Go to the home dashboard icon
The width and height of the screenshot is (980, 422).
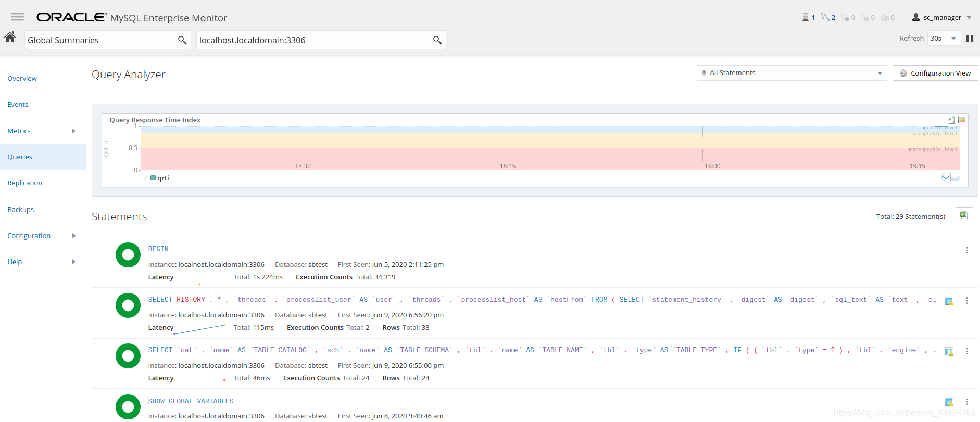click(x=10, y=37)
